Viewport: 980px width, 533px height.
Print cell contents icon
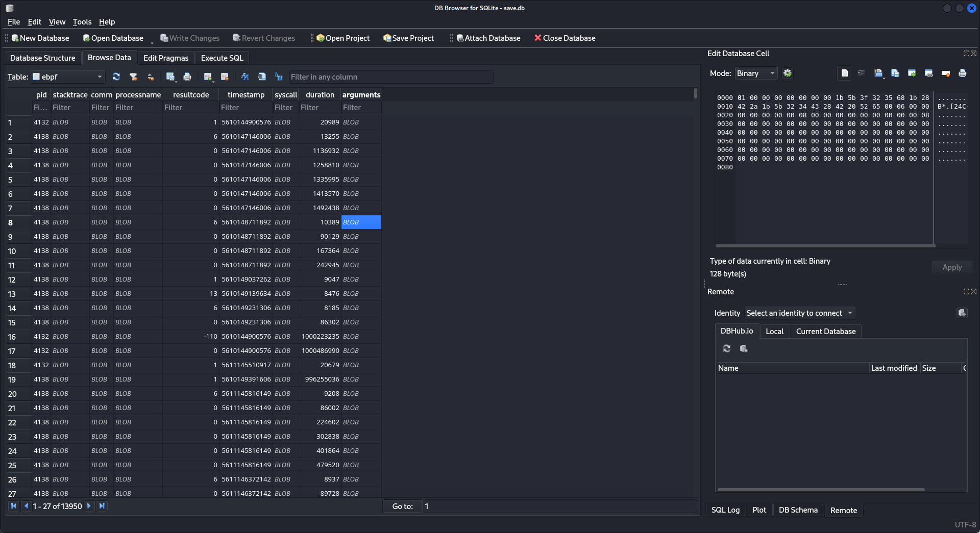click(963, 73)
